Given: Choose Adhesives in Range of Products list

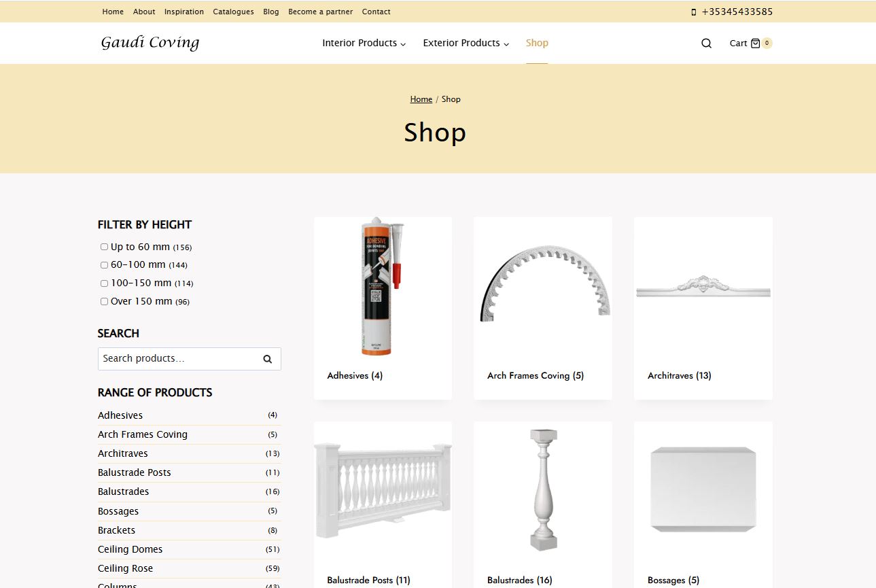Looking at the screenshot, I should click(120, 415).
